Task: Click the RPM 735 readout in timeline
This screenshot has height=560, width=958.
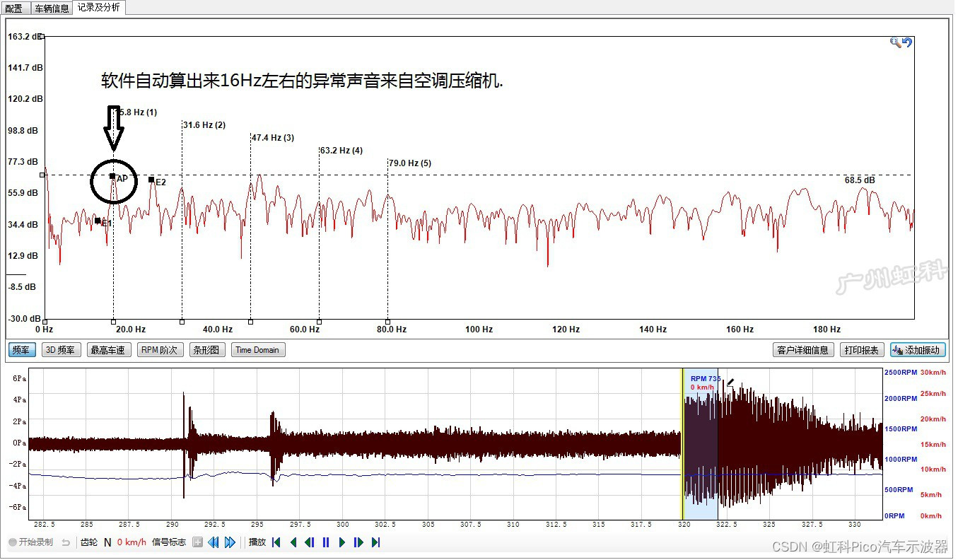Action: click(706, 379)
